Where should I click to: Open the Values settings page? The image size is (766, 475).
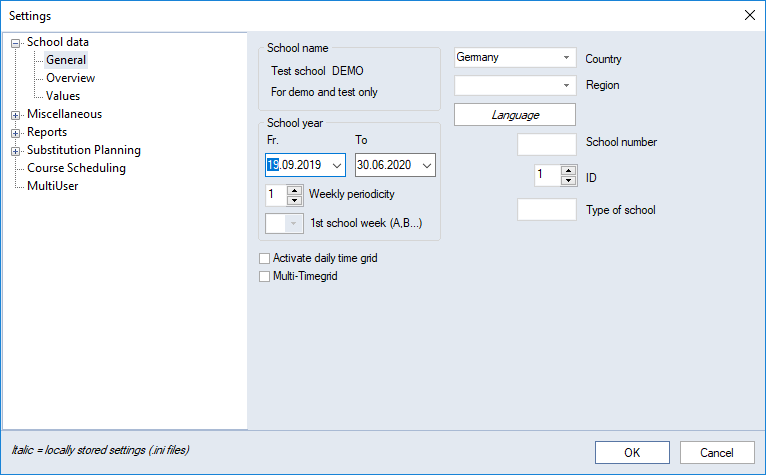[x=63, y=96]
